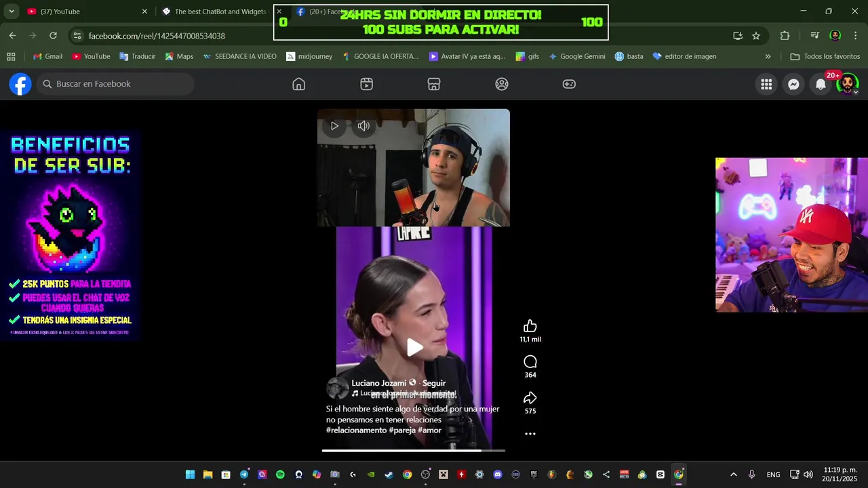Go back to previous page

[12, 36]
